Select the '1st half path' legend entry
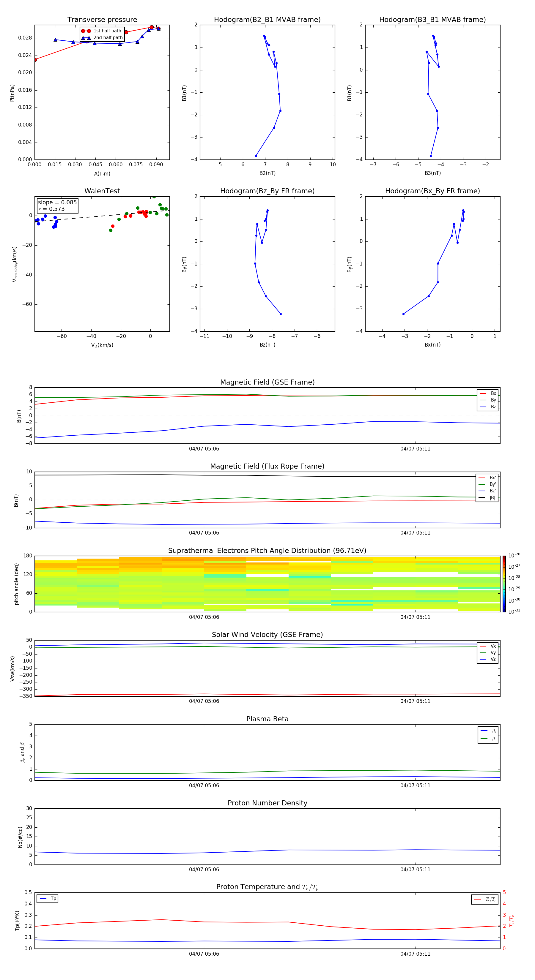535x980 pixels. 102,31
